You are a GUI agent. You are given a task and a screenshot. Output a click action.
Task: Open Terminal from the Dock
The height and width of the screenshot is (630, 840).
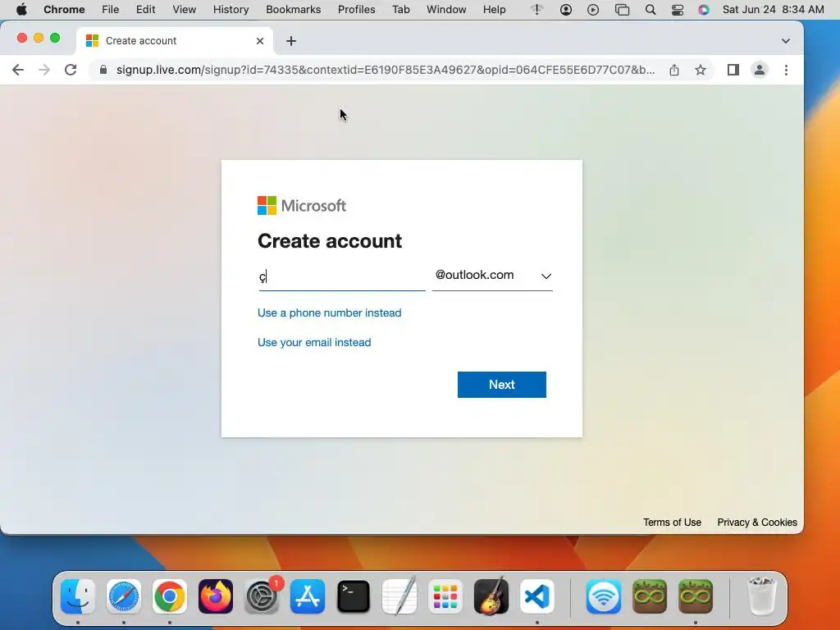click(353, 596)
